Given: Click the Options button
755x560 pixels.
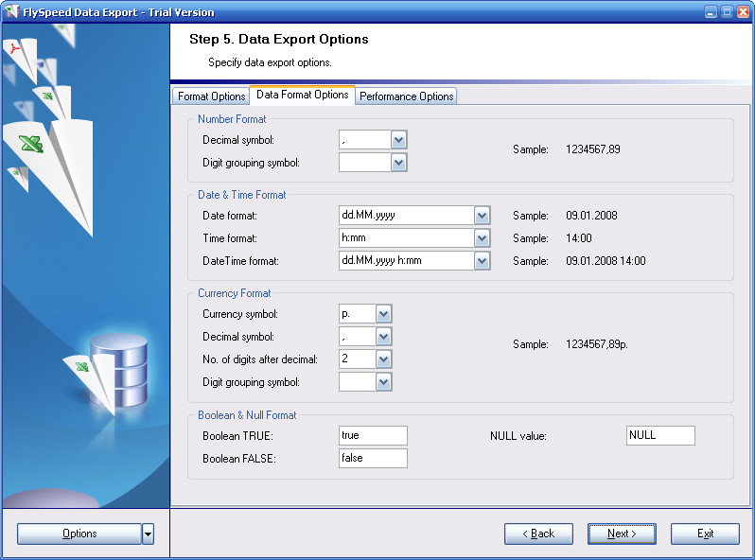Looking at the screenshot, I should click(x=79, y=534).
